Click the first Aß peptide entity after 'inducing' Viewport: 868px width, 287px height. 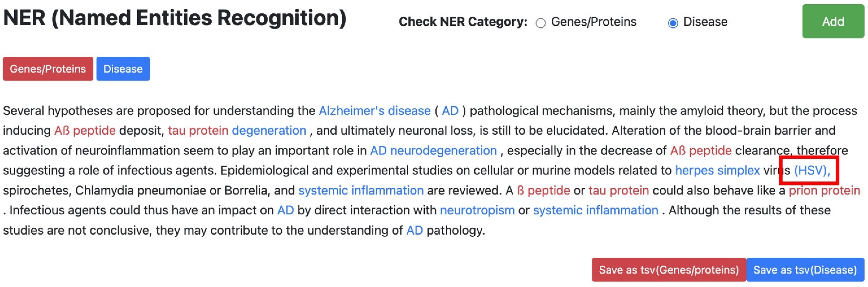coord(85,131)
